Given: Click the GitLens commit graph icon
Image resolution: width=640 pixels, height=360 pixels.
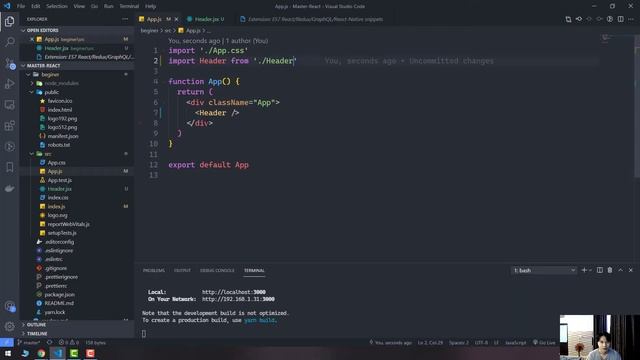Looking at the screenshot, I should coord(579,19).
